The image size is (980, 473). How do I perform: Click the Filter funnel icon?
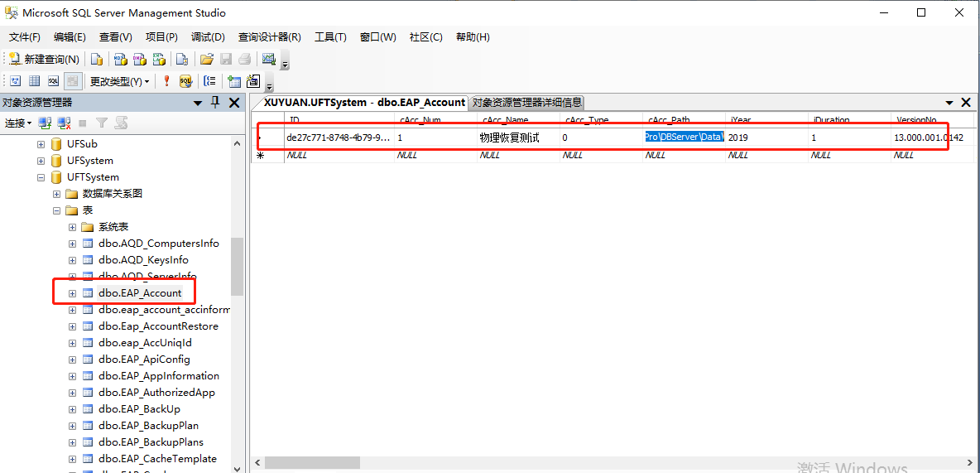point(101,123)
